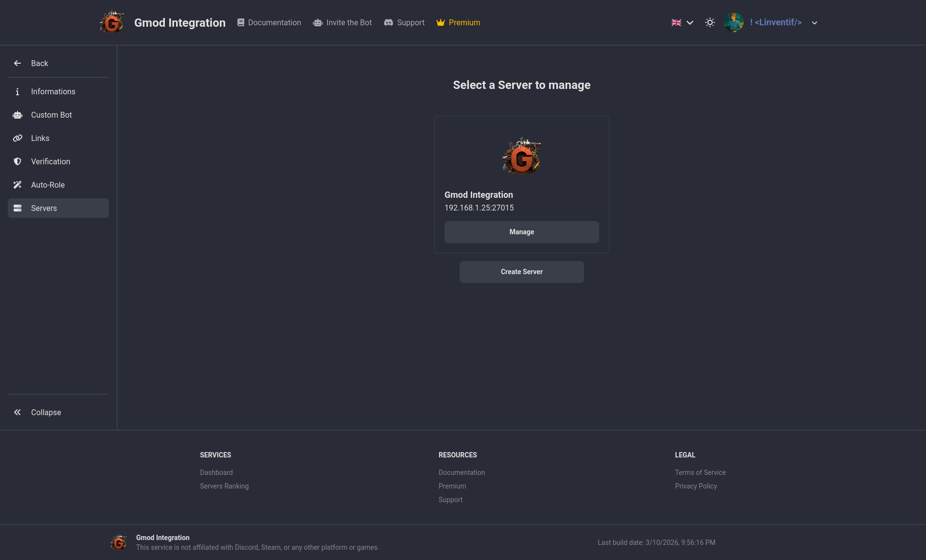Click the user profile avatar
The height and width of the screenshot is (560, 926).
point(733,22)
